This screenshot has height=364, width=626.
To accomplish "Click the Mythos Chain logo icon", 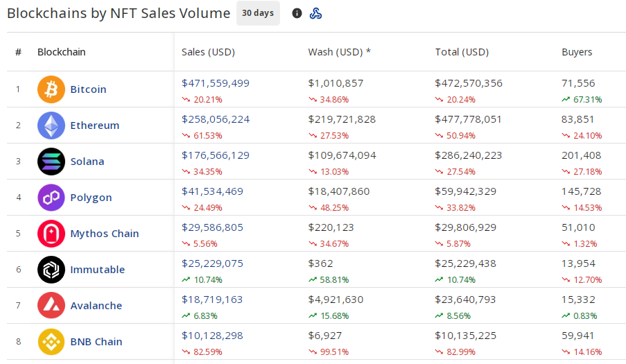I will coord(51,234).
